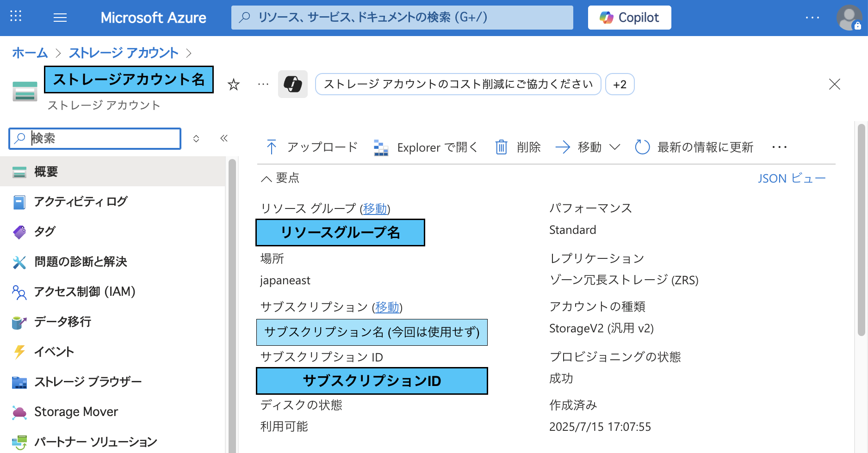Show the +2 additional suggestions
Image resolution: width=868 pixels, height=453 pixels.
coord(620,84)
